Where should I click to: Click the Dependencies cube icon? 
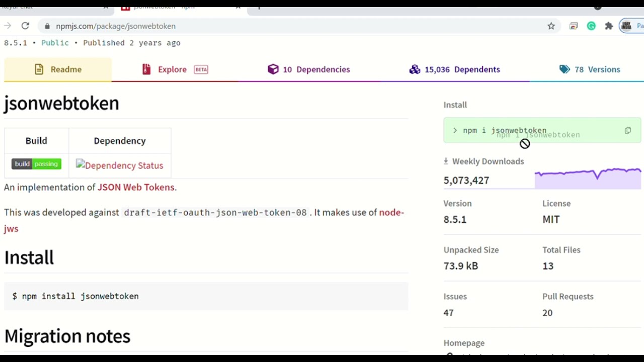[273, 69]
